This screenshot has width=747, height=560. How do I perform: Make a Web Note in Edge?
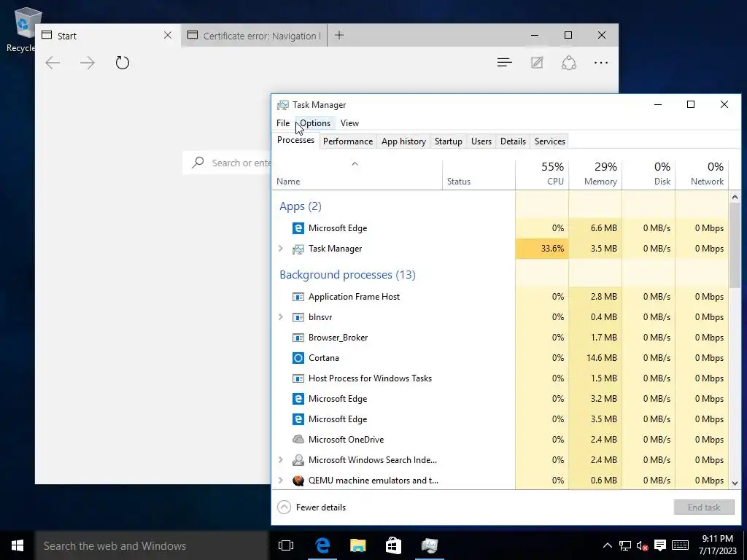pyautogui.click(x=537, y=63)
